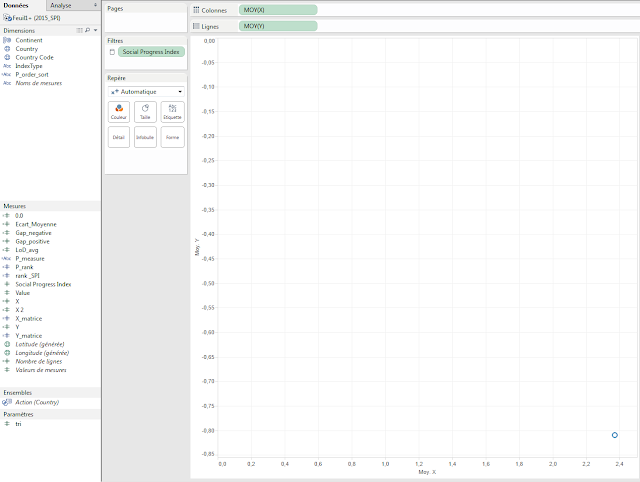Screen dimensions: 640x482
Task: Select the Y_matrice measure
Action: coord(29,335)
